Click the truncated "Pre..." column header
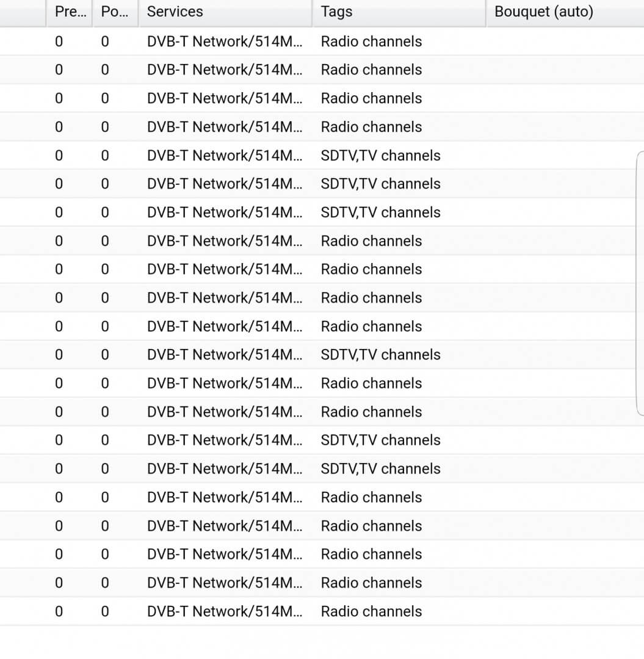This screenshot has width=644, height=659. tap(70, 12)
